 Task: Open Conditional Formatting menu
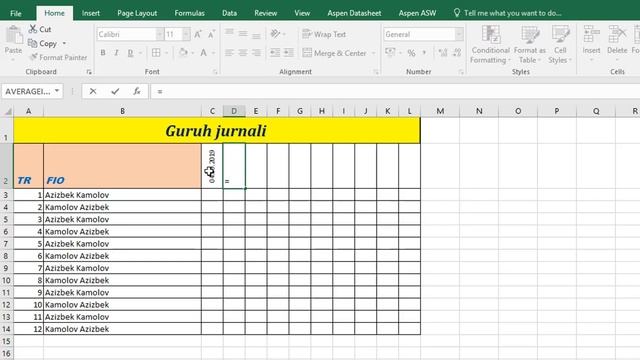coord(491,44)
